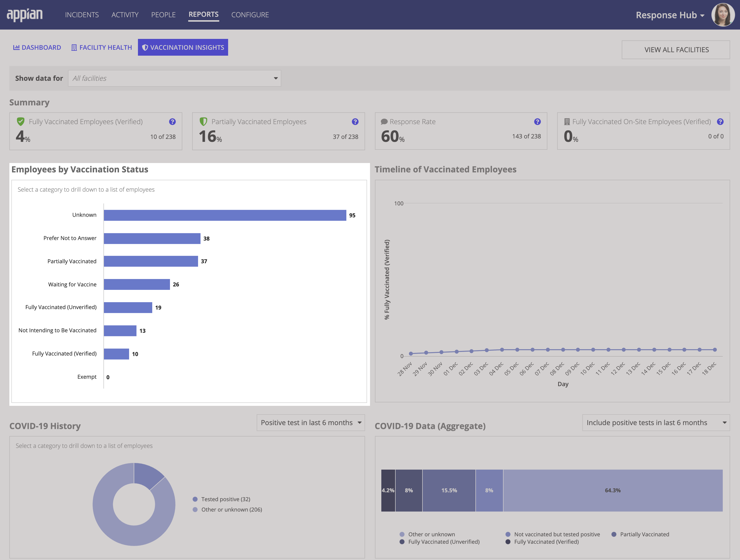
Task: Click speech bubble icon beside Response Rate
Action: pos(384,122)
